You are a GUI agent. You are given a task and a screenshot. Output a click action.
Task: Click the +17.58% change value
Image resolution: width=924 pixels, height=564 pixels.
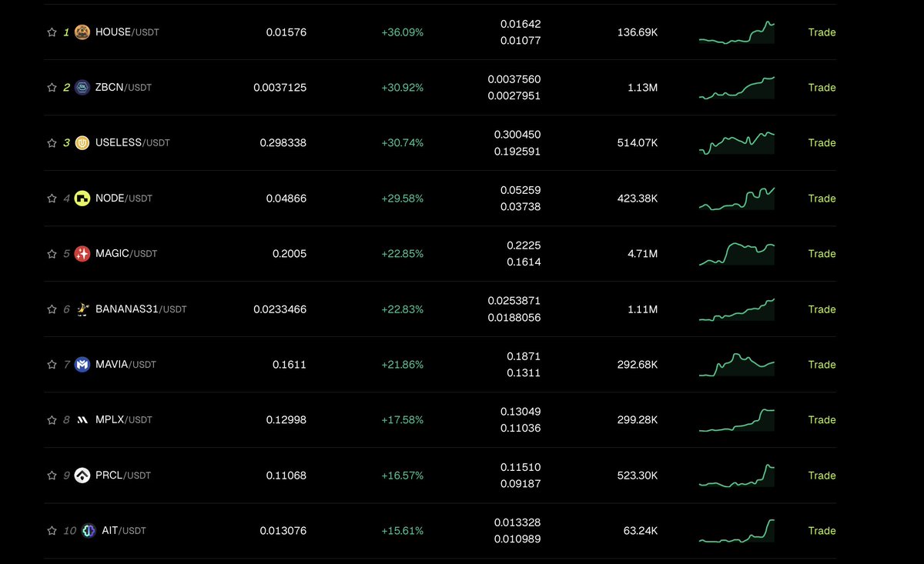(x=403, y=420)
